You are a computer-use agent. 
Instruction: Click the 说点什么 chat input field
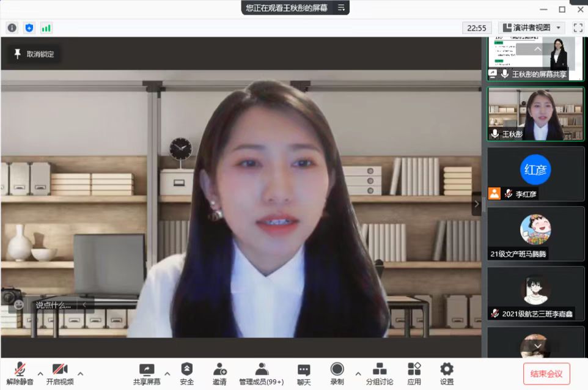[54, 304]
